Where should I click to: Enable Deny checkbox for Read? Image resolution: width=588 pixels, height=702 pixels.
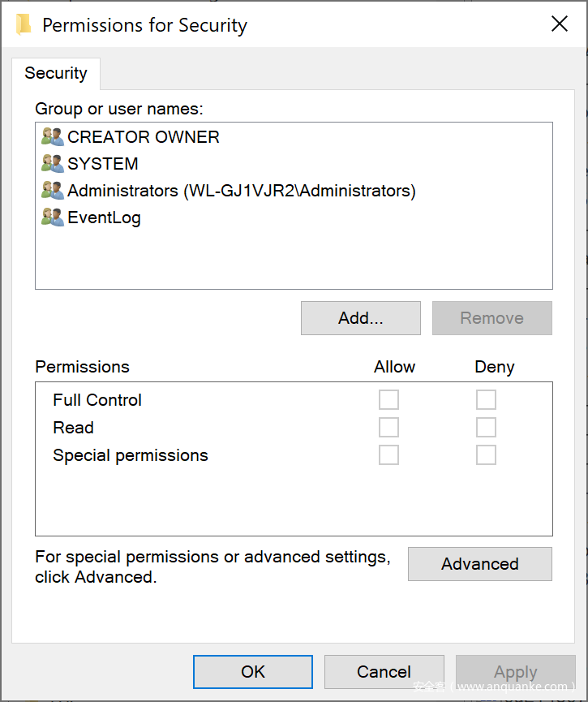click(486, 428)
